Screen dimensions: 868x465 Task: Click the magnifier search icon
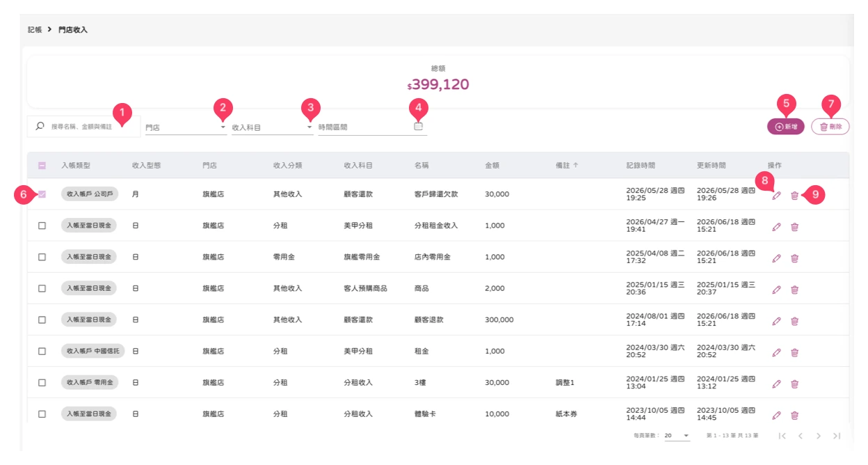pyautogui.click(x=40, y=126)
